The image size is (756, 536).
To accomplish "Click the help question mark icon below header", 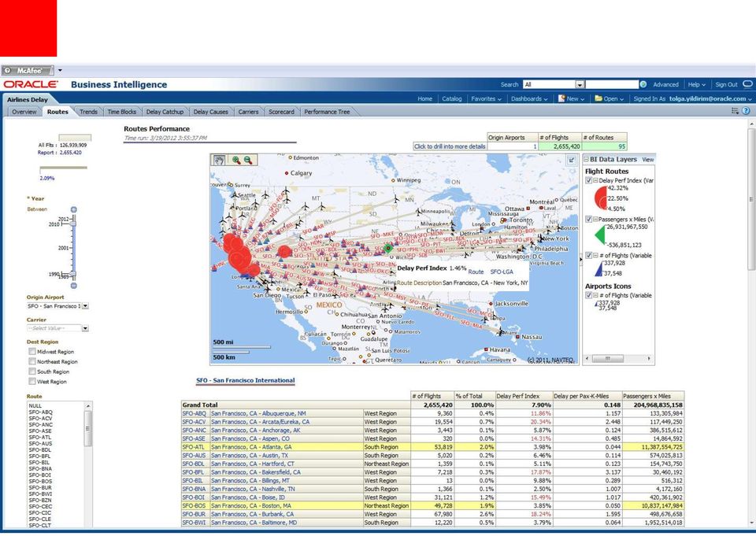I will [x=746, y=111].
